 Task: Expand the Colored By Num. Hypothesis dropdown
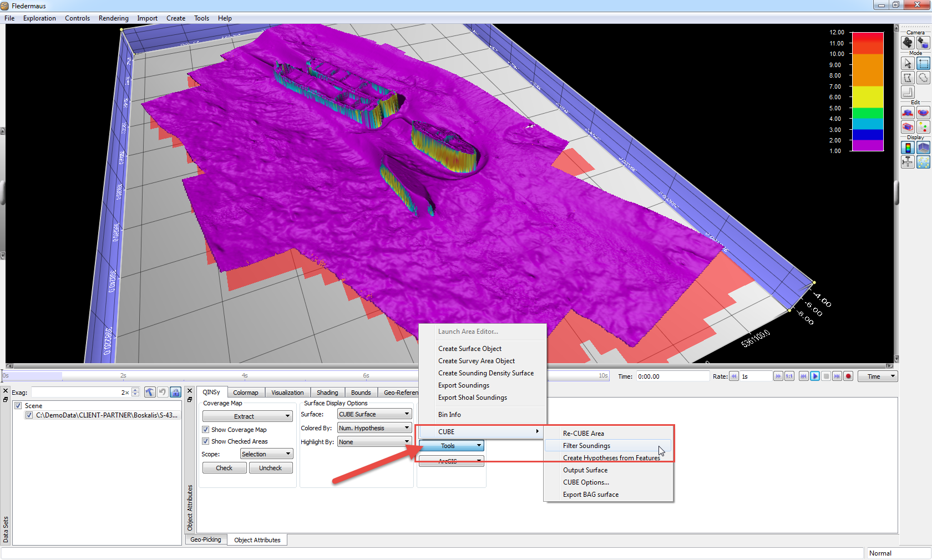tap(374, 428)
